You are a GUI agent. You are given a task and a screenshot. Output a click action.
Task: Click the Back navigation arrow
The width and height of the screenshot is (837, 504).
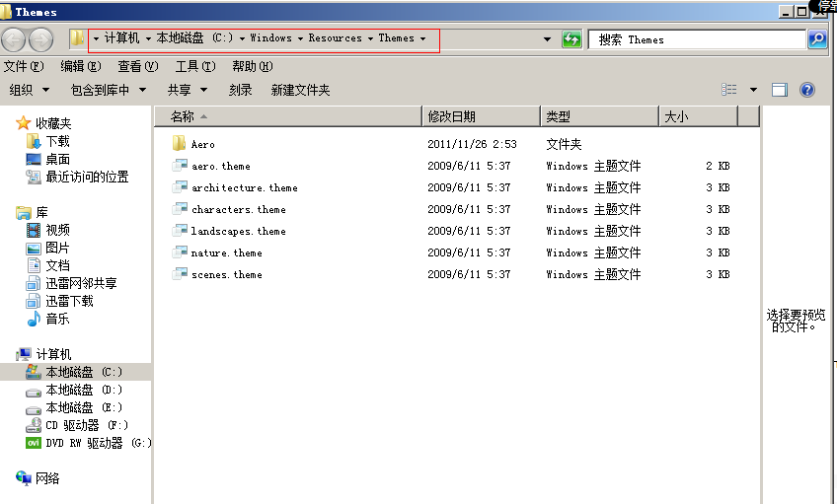14,39
